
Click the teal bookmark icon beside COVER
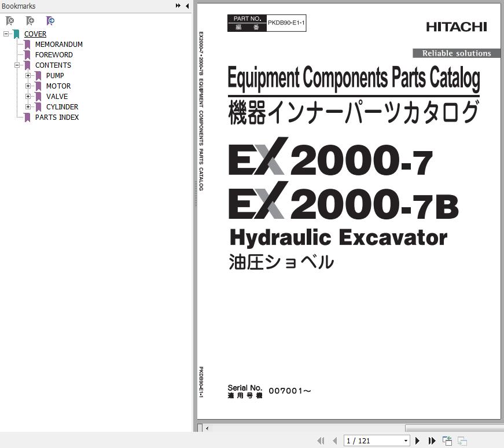point(16,34)
